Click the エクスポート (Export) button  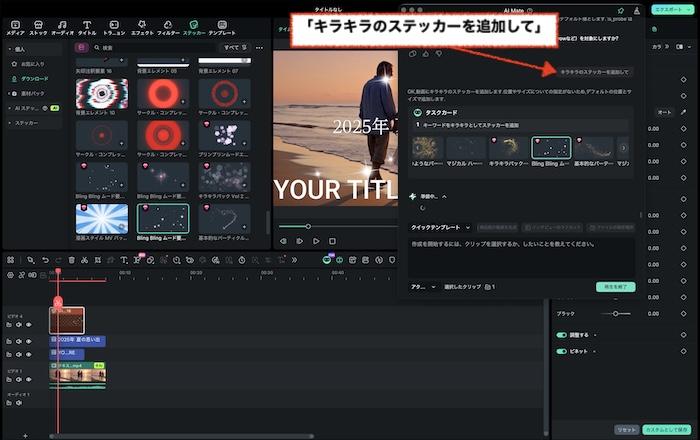671,9
